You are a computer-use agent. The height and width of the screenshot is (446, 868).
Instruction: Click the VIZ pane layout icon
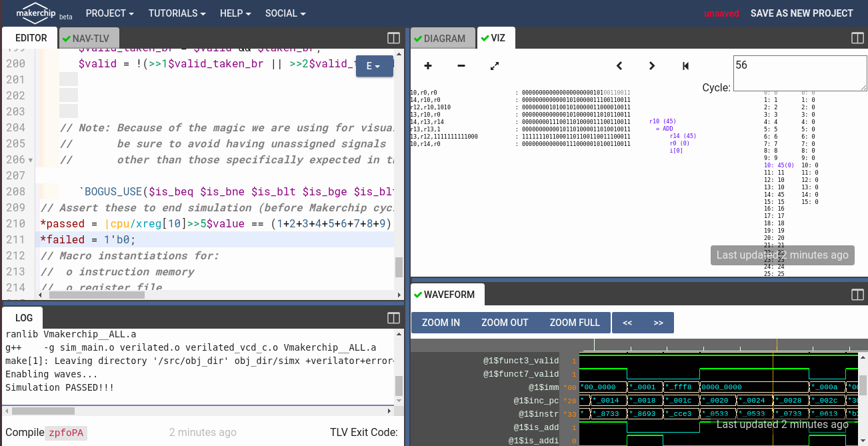point(857,38)
